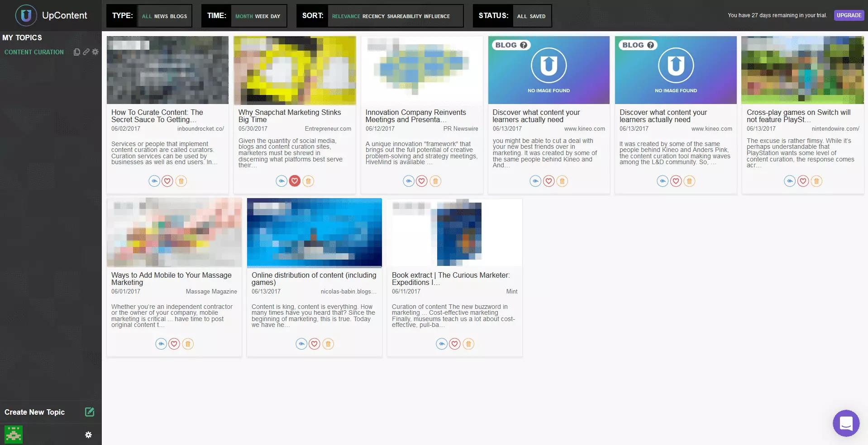The height and width of the screenshot is (445, 868).
Task: Click the pencil icon next to Create New Topic
Action: tap(90, 412)
